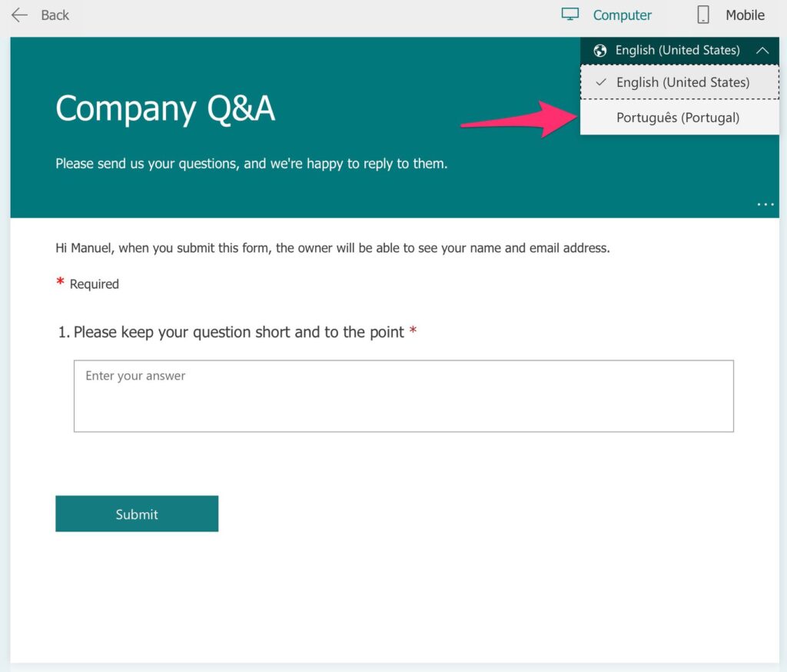Select English (United States) in dropdown list
Screen dimensions: 787x672
click(x=679, y=81)
